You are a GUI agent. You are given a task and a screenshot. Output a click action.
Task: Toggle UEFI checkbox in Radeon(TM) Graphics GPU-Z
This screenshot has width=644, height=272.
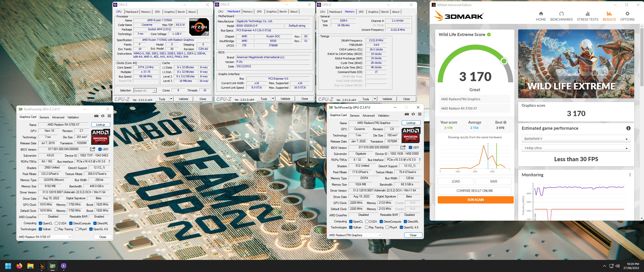click(x=410, y=148)
